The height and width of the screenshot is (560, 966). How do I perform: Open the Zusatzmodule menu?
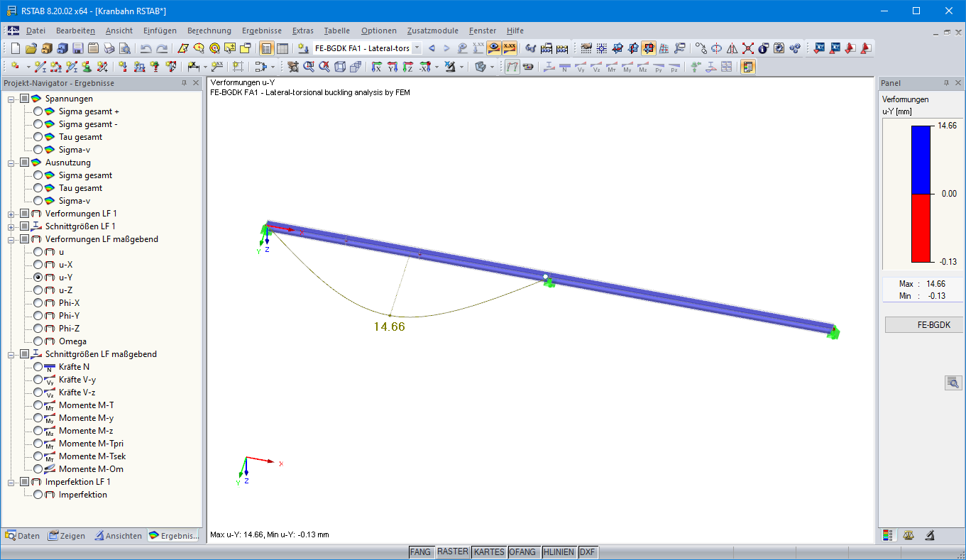tap(433, 31)
